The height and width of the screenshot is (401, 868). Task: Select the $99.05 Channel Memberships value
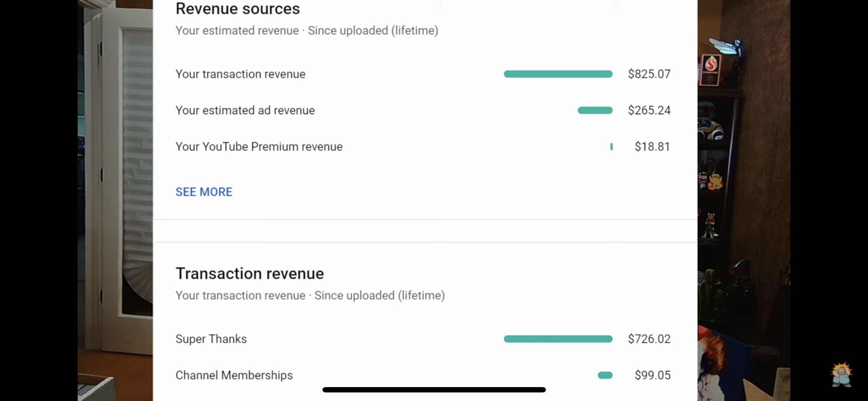[x=652, y=375]
